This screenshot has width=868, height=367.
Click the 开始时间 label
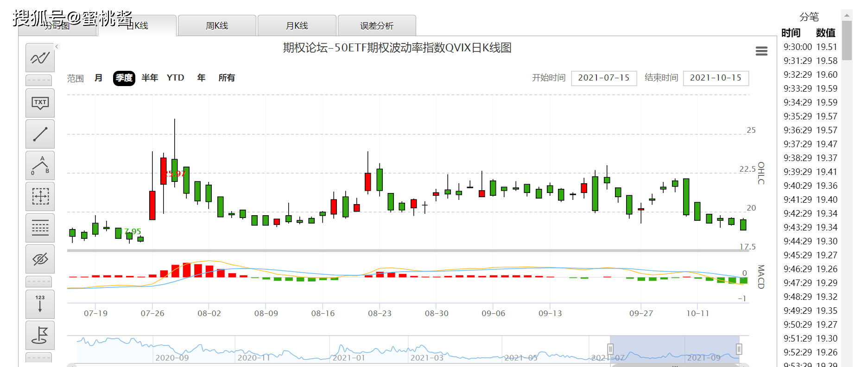click(x=549, y=78)
